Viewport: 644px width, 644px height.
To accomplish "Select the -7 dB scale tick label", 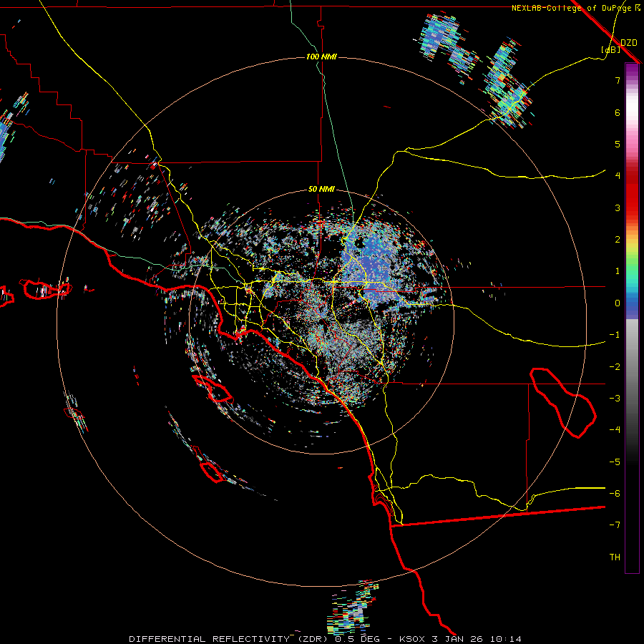I will 615,525.
